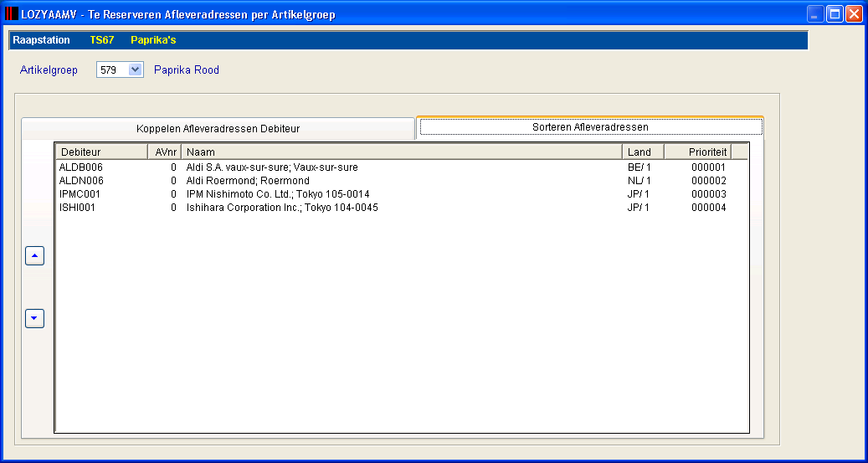Switch to Koppelen Afleveradressen Debiteur tab
868x463 pixels.
(218, 128)
